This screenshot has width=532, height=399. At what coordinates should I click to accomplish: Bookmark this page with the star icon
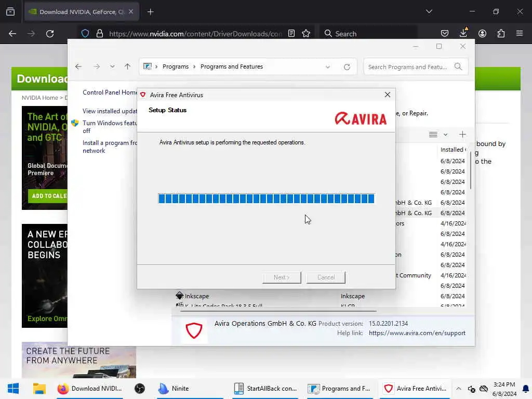coord(306,33)
